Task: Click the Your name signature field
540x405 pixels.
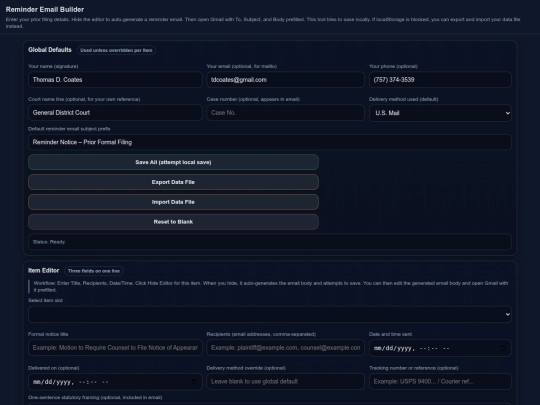Action: pyautogui.click(x=115, y=80)
